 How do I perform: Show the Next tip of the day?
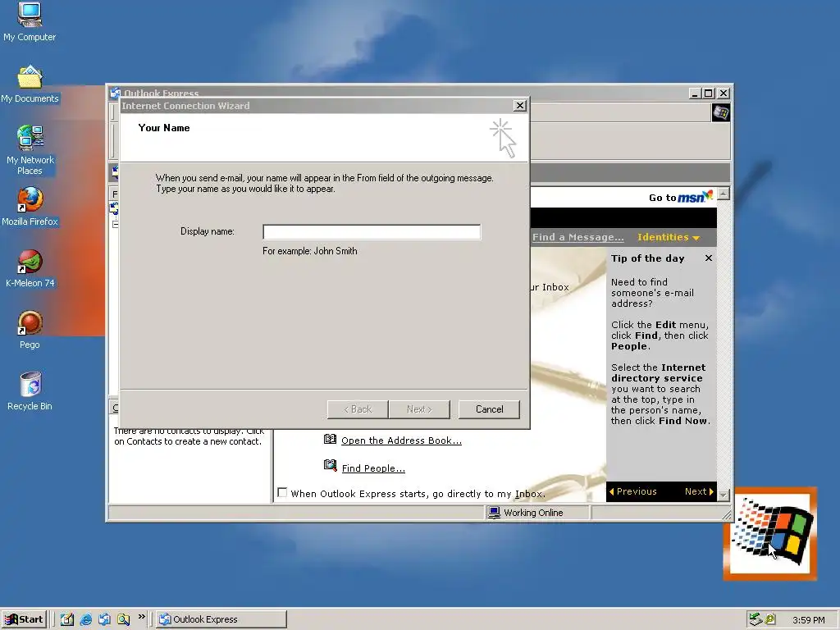(x=699, y=491)
